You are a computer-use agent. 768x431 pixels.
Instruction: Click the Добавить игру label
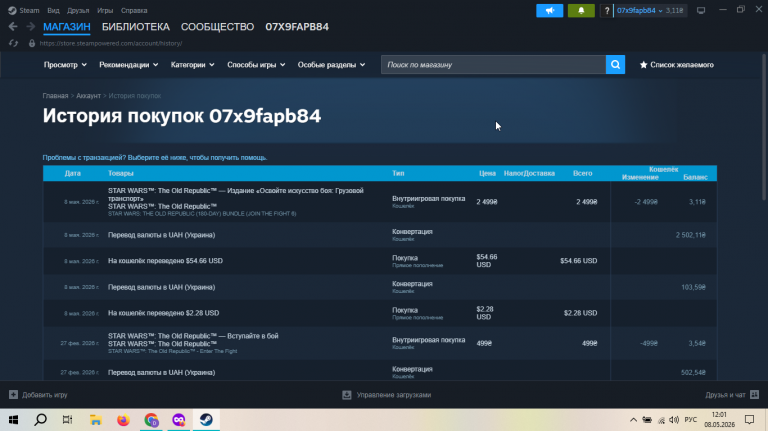click(x=45, y=395)
